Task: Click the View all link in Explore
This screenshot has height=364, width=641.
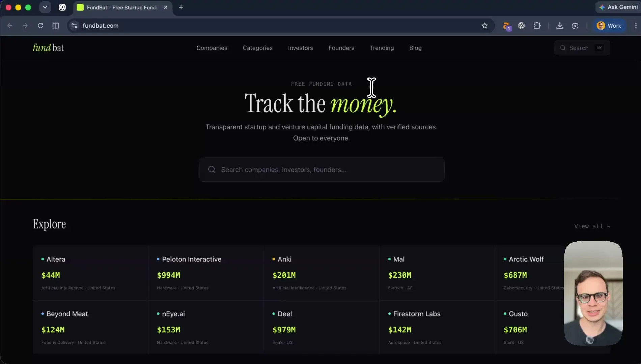Action: pos(592,226)
